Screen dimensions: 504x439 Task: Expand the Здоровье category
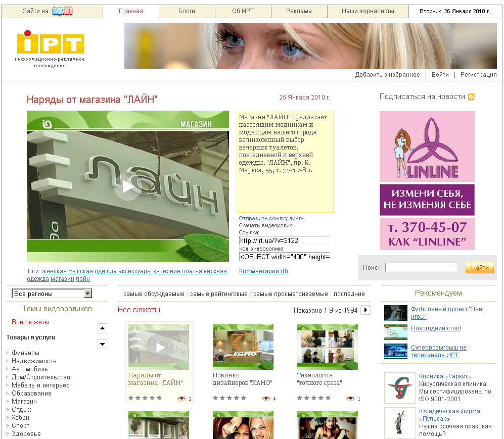pos(8,433)
